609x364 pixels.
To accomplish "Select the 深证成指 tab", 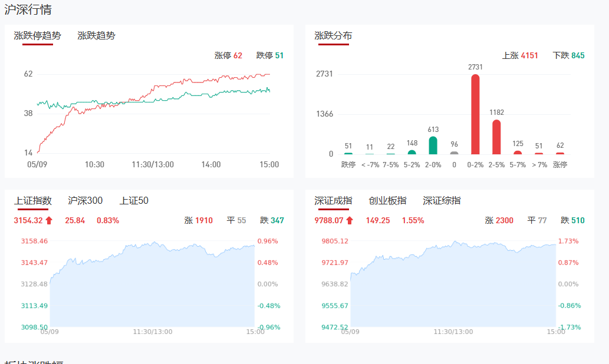I will click(333, 201).
